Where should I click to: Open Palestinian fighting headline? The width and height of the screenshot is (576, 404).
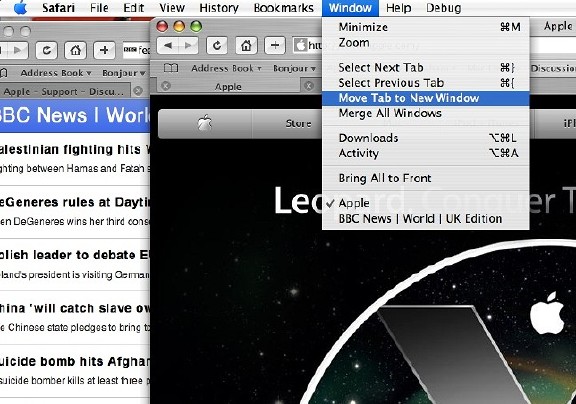click(x=75, y=149)
